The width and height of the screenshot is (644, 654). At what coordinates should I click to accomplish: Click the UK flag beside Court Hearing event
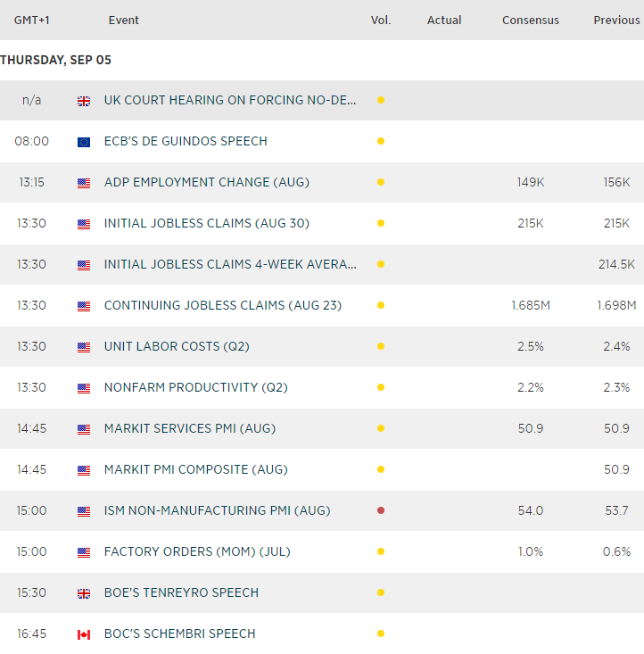click(84, 101)
